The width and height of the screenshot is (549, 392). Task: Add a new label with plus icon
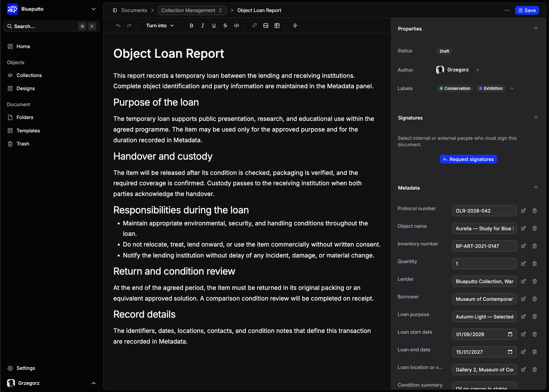[x=512, y=89]
